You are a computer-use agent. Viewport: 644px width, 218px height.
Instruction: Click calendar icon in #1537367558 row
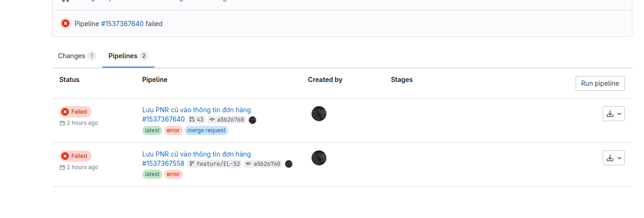pyautogui.click(x=62, y=167)
